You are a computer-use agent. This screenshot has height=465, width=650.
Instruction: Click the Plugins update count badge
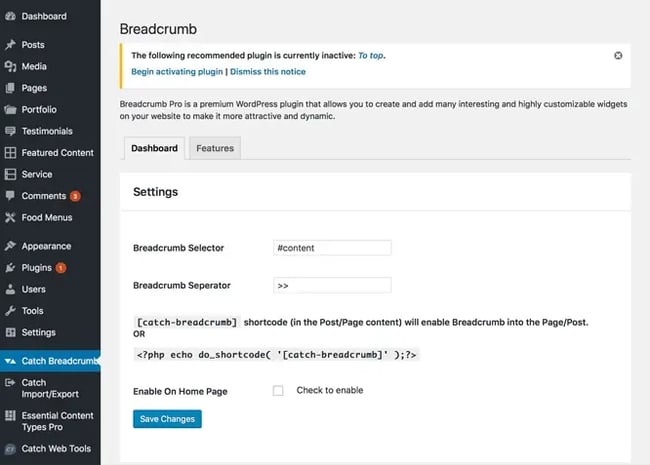61,268
